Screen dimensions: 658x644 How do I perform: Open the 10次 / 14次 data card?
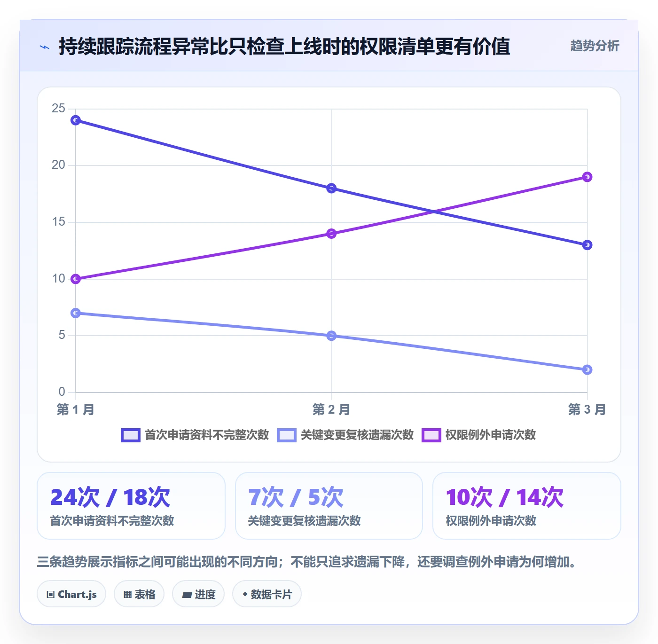click(527, 506)
